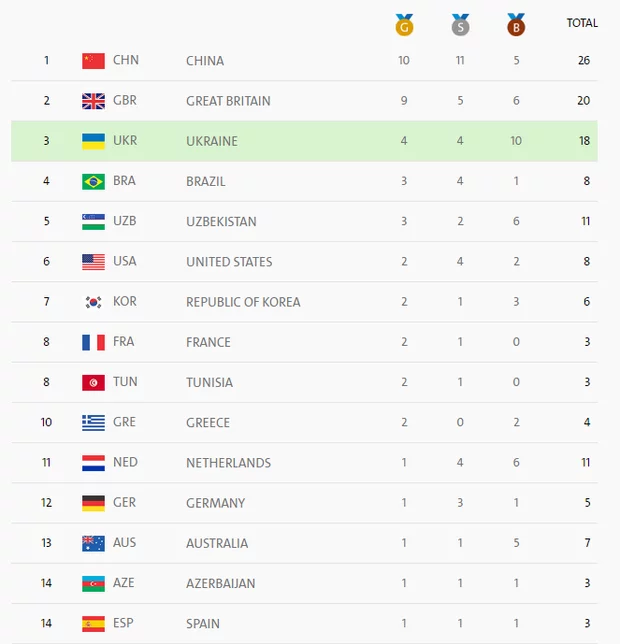This screenshot has width=620, height=644.
Task: Click the Republic of Korea flag
Action: click(x=93, y=302)
